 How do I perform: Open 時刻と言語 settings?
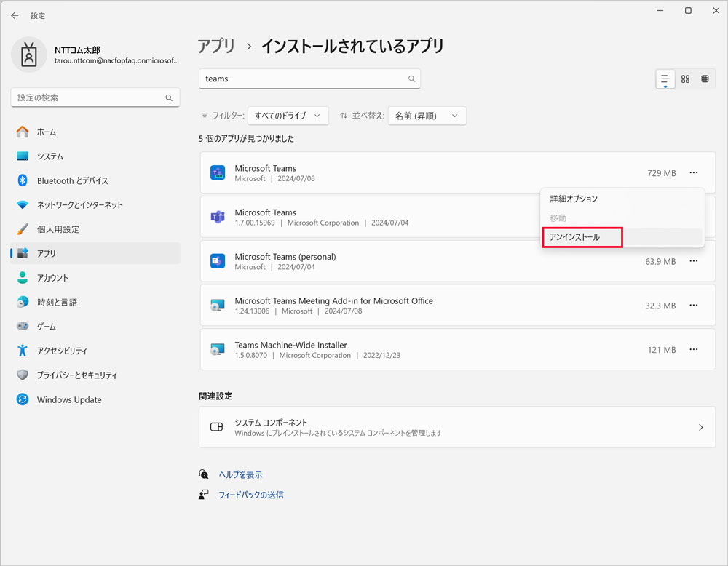tap(95, 302)
